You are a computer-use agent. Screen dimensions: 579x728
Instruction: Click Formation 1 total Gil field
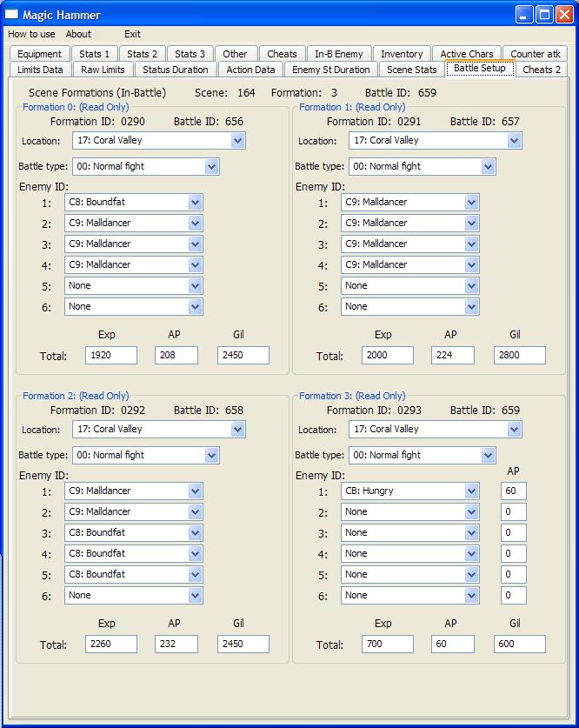[x=520, y=356]
